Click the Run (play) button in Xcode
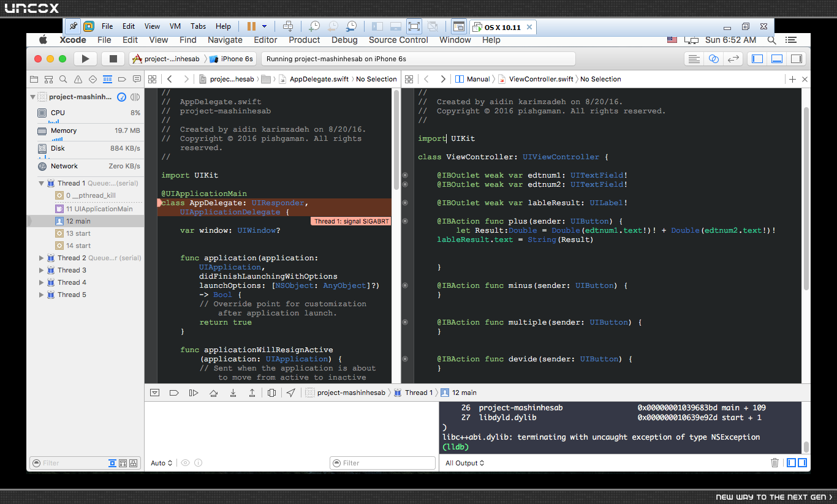This screenshot has height=504, width=837. tap(86, 59)
